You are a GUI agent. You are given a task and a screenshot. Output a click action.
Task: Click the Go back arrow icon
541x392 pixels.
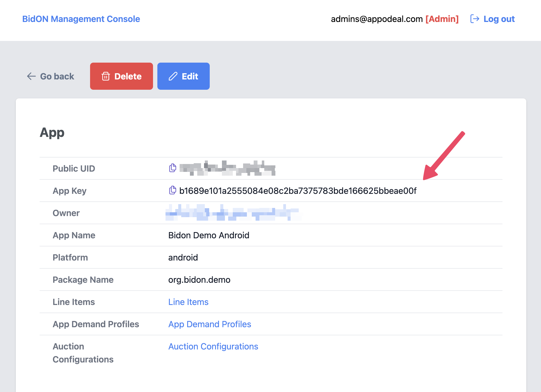click(x=31, y=76)
